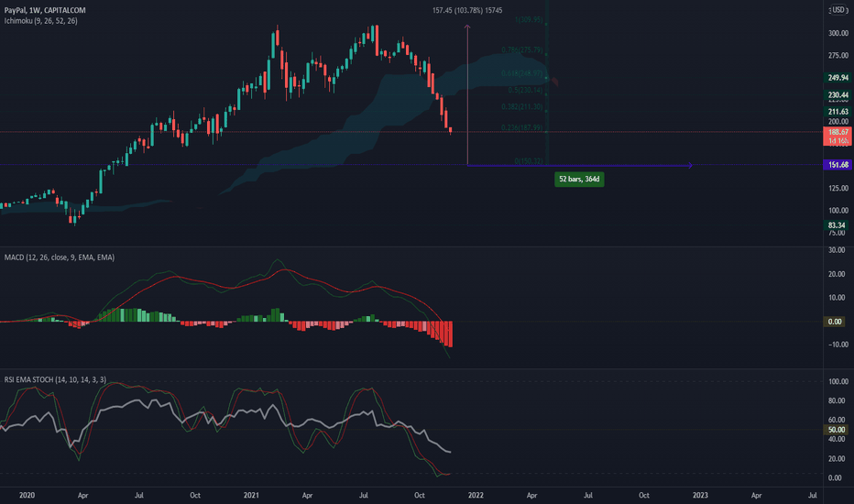Open the USD currency selector button
The height and width of the screenshot is (504, 854).
coord(838,10)
